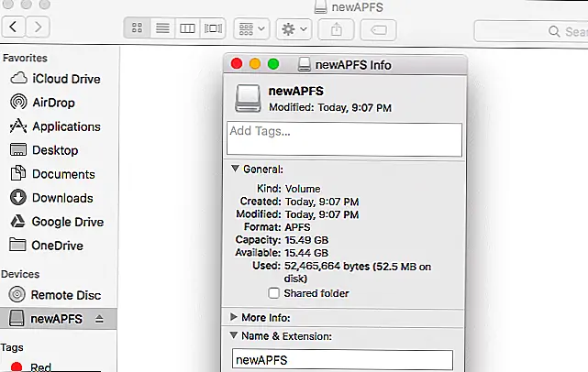Expand the More Info section
This screenshot has height=372, width=588.
pos(235,317)
